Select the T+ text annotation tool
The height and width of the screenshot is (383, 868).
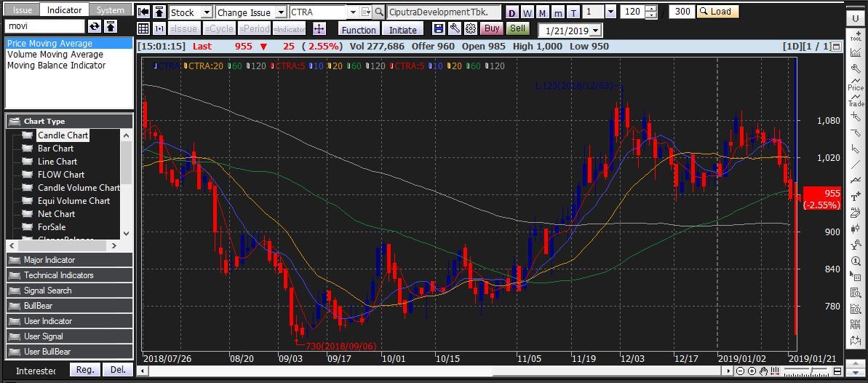[x=856, y=196]
